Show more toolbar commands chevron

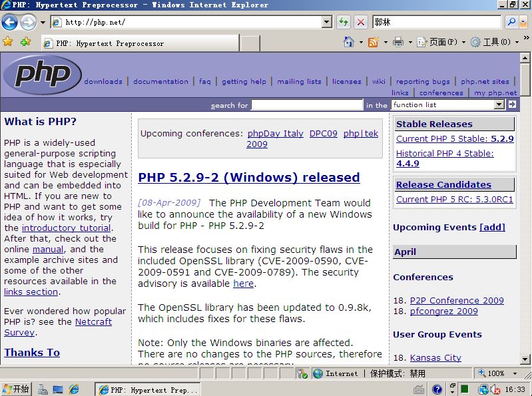pos(526,38)
